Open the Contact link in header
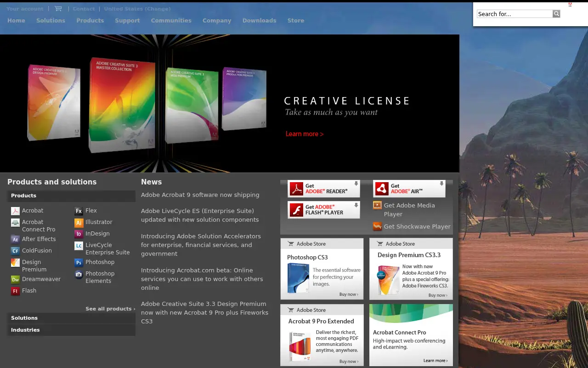Image resolution: width=588 pixels, height=368 pixels. pyautogui.click(x=84, y=9)
